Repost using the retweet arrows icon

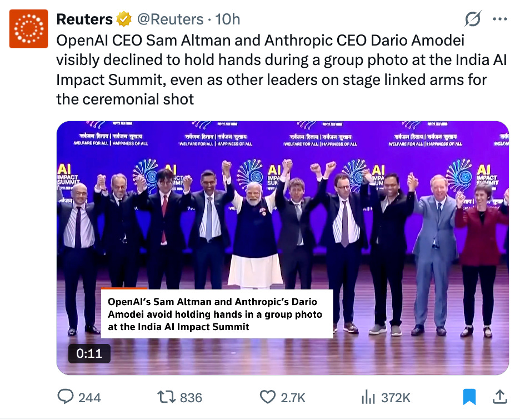coord(167,397)
